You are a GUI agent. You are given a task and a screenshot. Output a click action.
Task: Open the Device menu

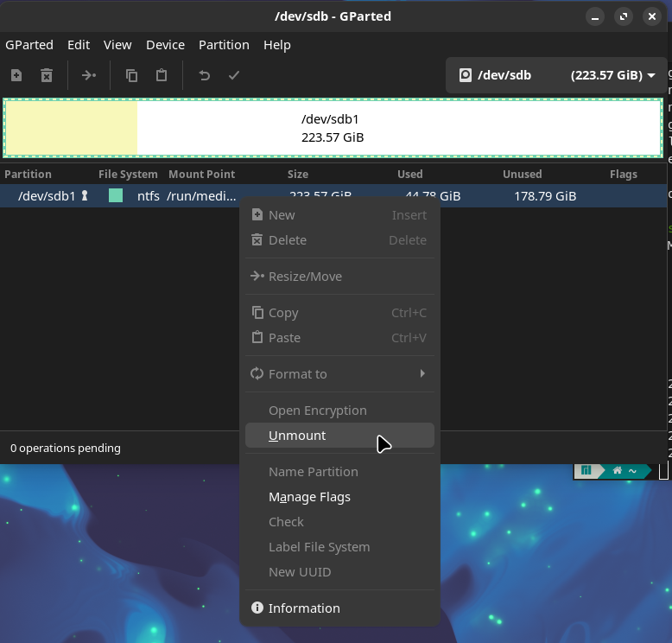(x=166, y=45)
